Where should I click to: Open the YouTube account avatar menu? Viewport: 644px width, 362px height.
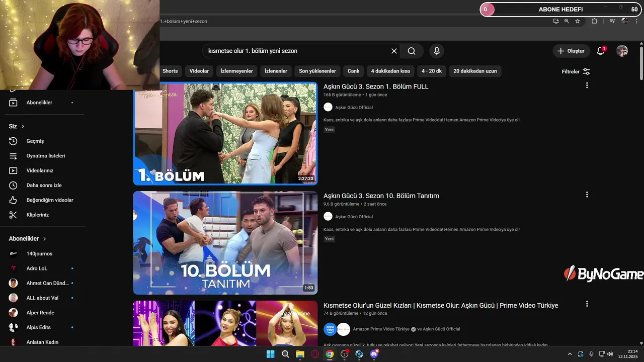[x=622, y=51]
